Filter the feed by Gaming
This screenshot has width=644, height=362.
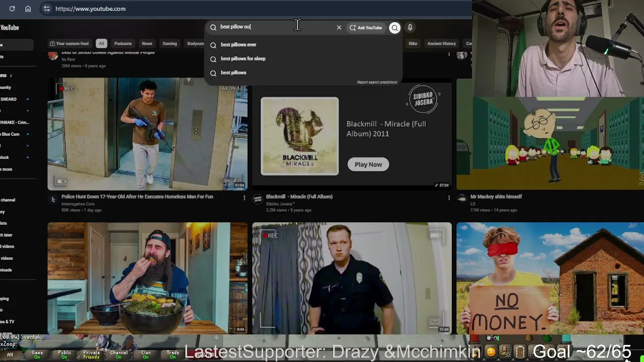click(x=170, y=44)
